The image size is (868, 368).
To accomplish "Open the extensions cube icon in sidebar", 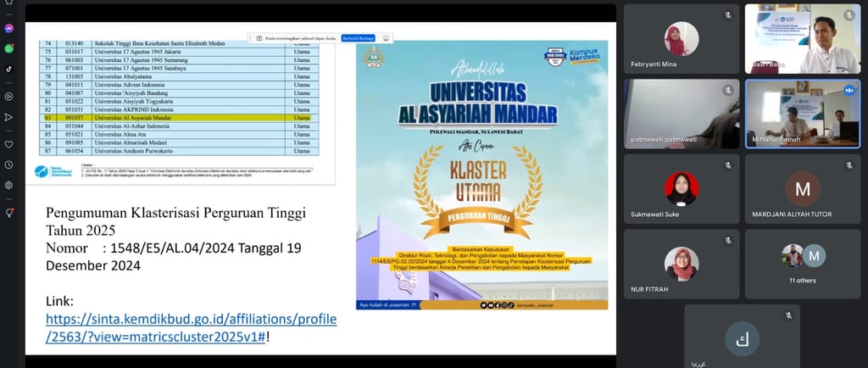I will point(8,185).
